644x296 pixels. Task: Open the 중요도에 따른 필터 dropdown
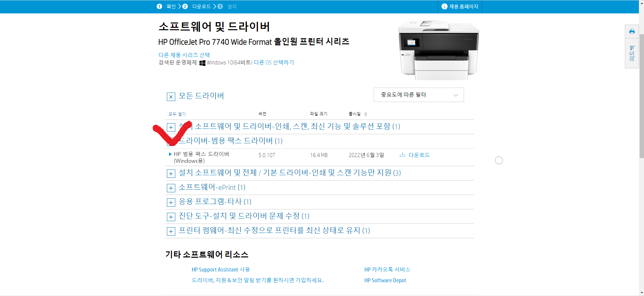click(419, 95)
